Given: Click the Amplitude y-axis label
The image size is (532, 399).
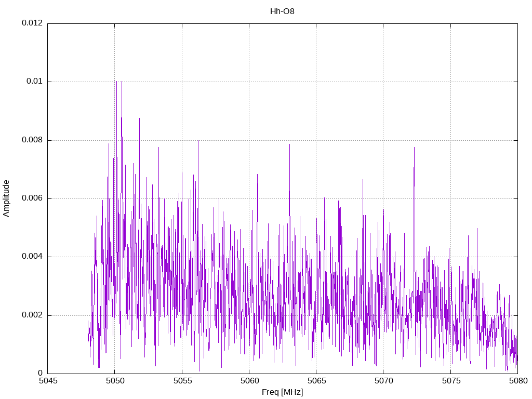Looking at the screenshot, I should coord(6,198).
